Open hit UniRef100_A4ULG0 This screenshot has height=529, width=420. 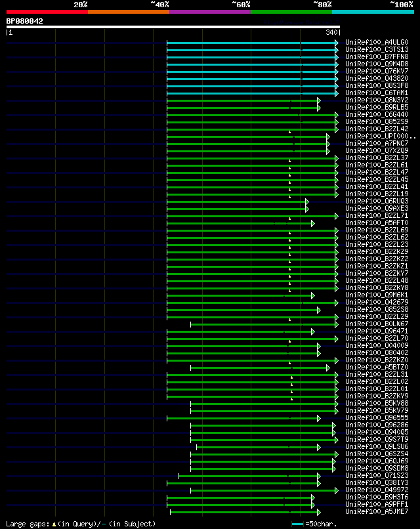[x=377, y=42]
